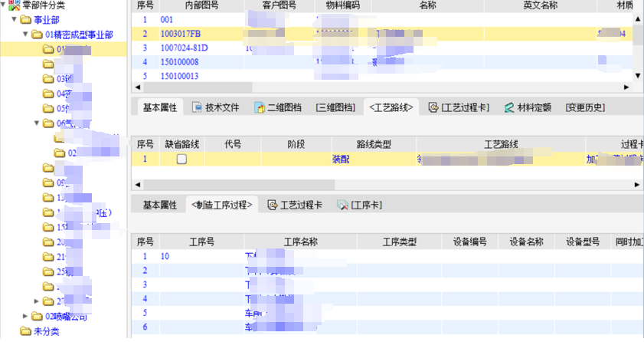Open the 二维图档 tab
The image size is (644, 342).
tap(278, 107)
